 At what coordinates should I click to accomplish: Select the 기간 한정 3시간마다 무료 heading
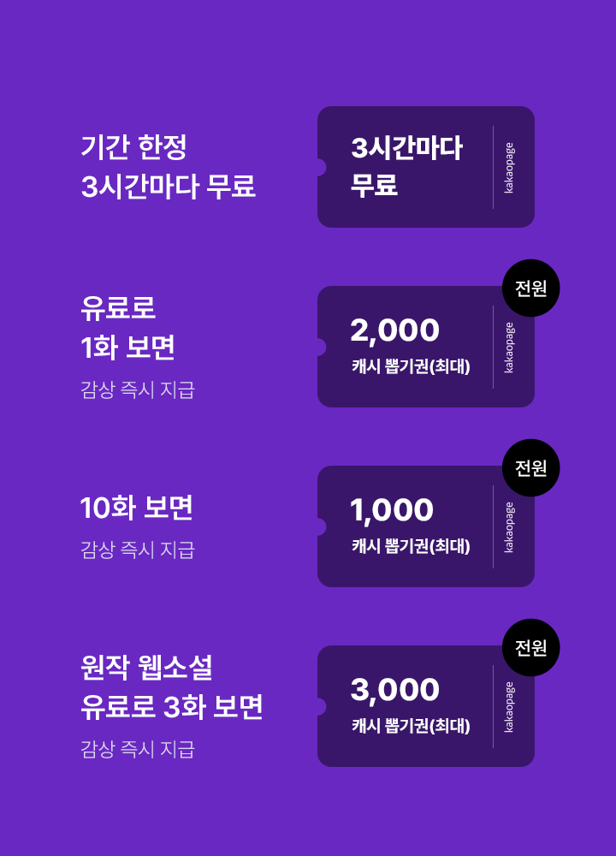(x=168, y=166)
